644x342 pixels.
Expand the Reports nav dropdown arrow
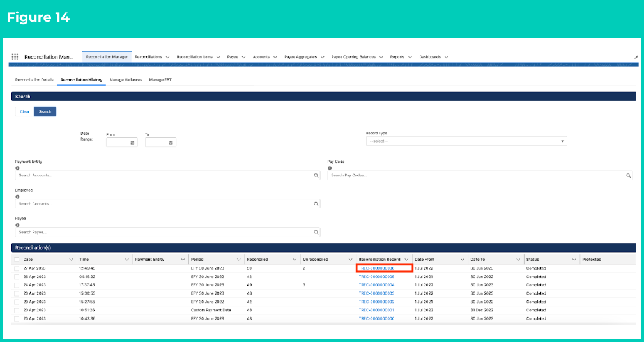coord(410,57)
